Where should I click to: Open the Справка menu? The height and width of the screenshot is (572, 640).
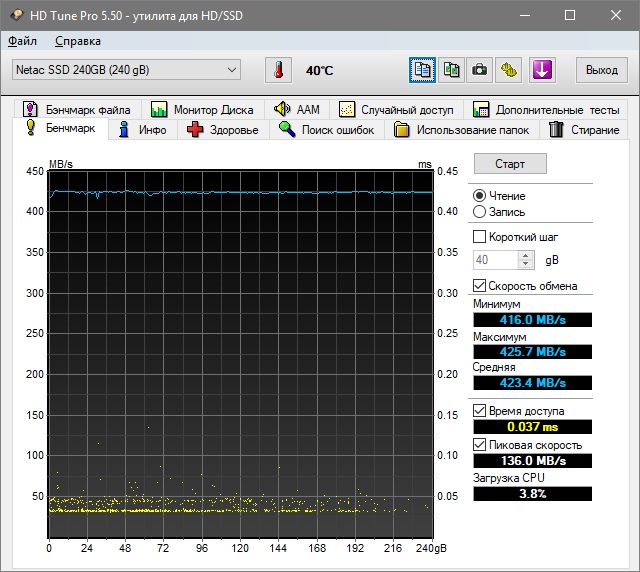pyautogui.click(x=78, y=41)
